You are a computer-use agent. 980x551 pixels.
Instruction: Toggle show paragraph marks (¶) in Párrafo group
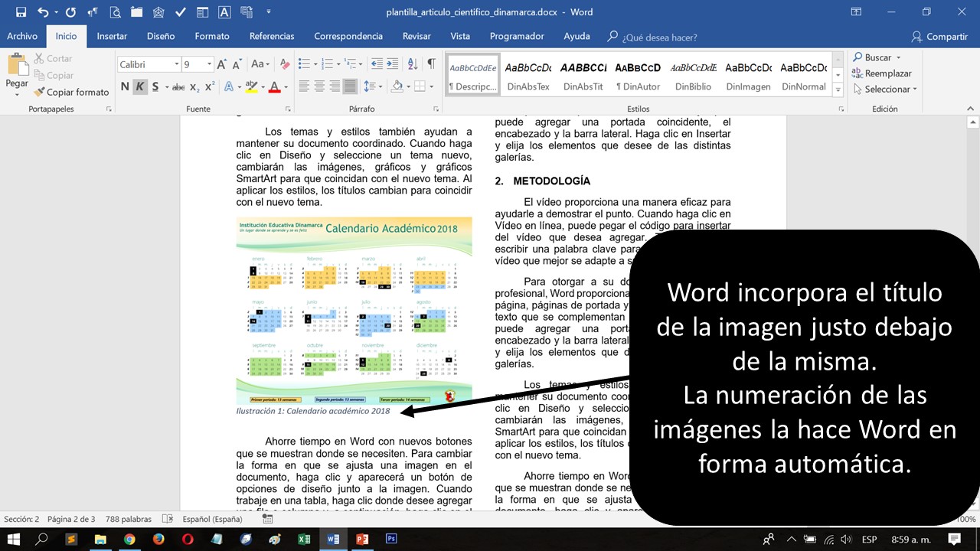[x=431, y=64]
